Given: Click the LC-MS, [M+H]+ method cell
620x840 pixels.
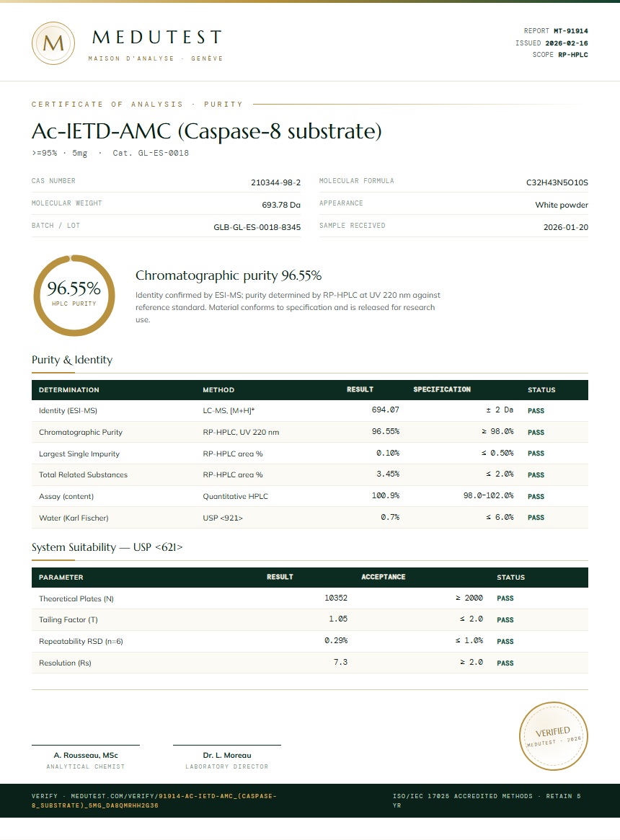Looking at the screenshot, I should (229, 411).
